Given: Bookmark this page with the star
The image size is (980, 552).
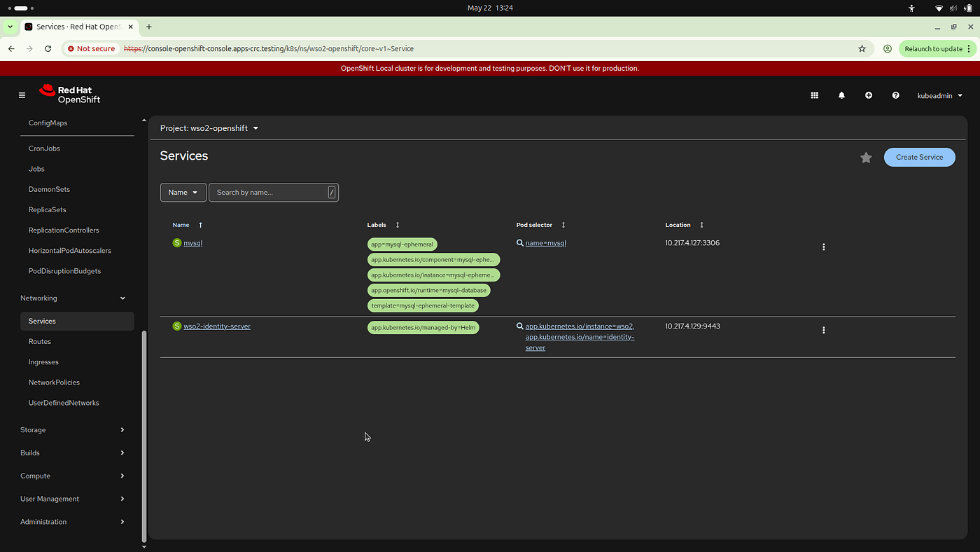Looking at the screenshot, I should pyautogui.click(x=862, y=49).
